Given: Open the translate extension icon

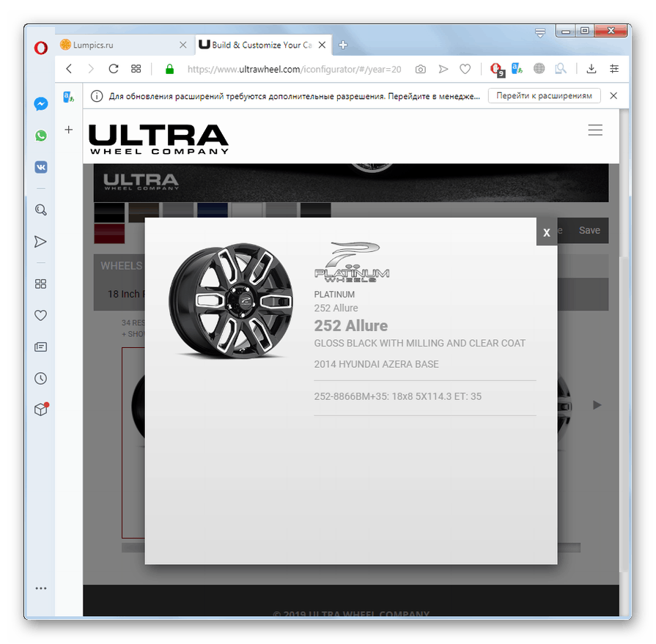Looking at the screenshot, I should tap(517, 68).
